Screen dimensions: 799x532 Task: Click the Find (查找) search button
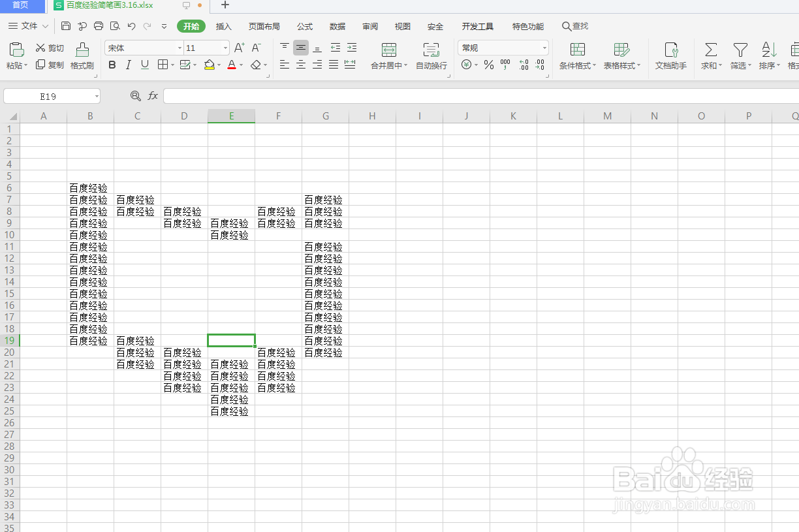tap(575, 26)
